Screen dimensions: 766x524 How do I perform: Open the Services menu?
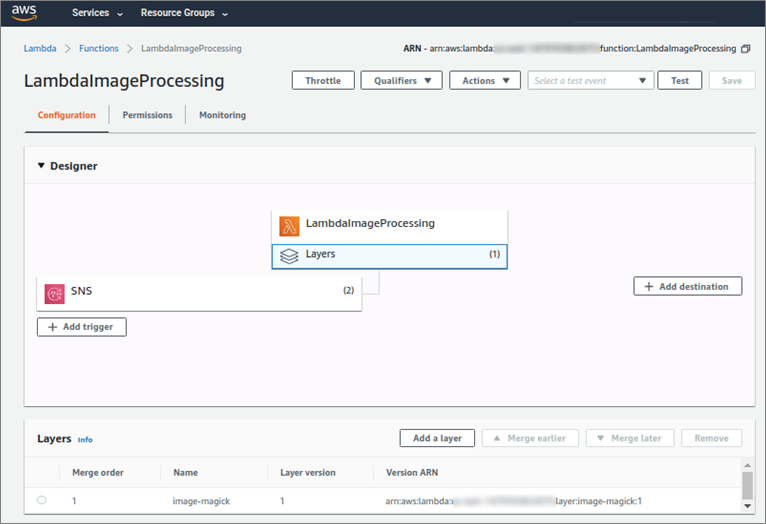(x=97, y=13)
